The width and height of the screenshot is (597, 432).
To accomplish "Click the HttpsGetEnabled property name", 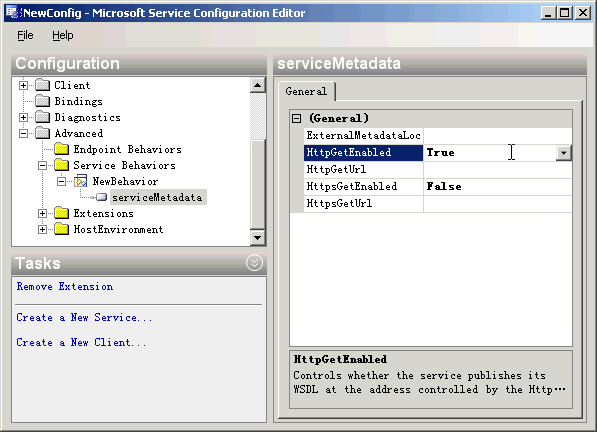I will (364, 187).
